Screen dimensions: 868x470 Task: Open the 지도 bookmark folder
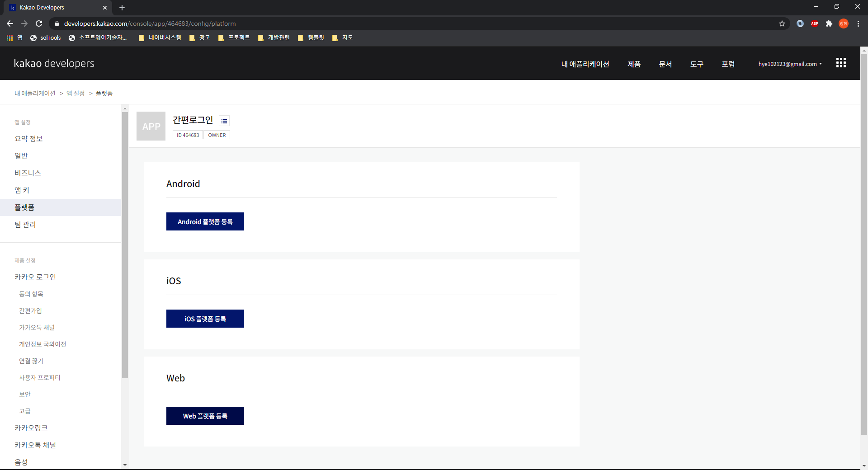click(342, 38)
